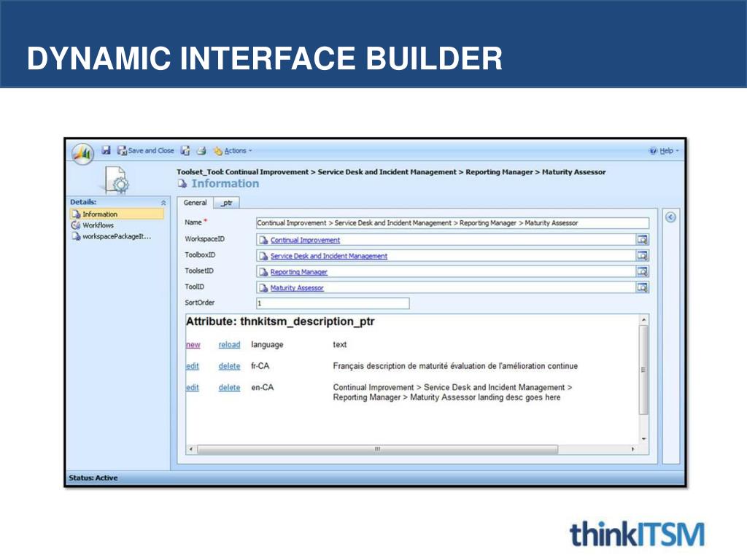The height and width of the screenshot is (560, 747).
Task: Open Maturity Assessor tool link
Action: 297,288
